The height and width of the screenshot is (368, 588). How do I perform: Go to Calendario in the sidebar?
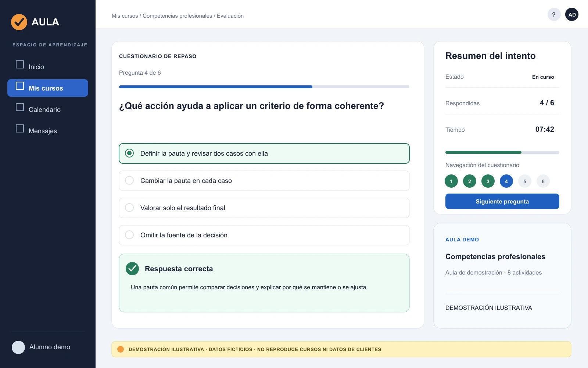pos(48,109)
